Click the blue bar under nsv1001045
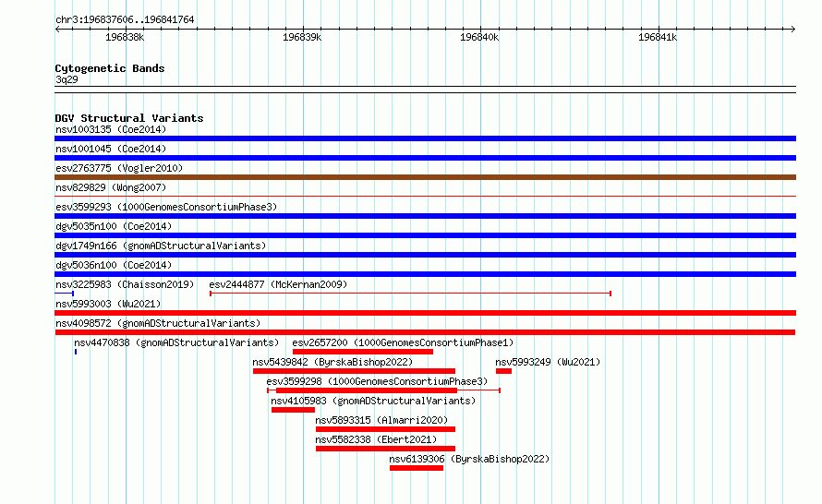The image size is (822, 504). coord(425,158)
